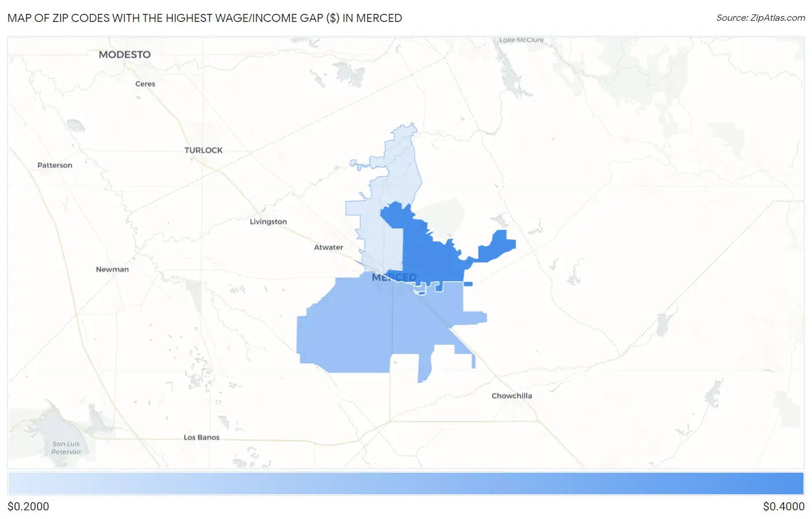Click the map title heading

tap(205, 18)
